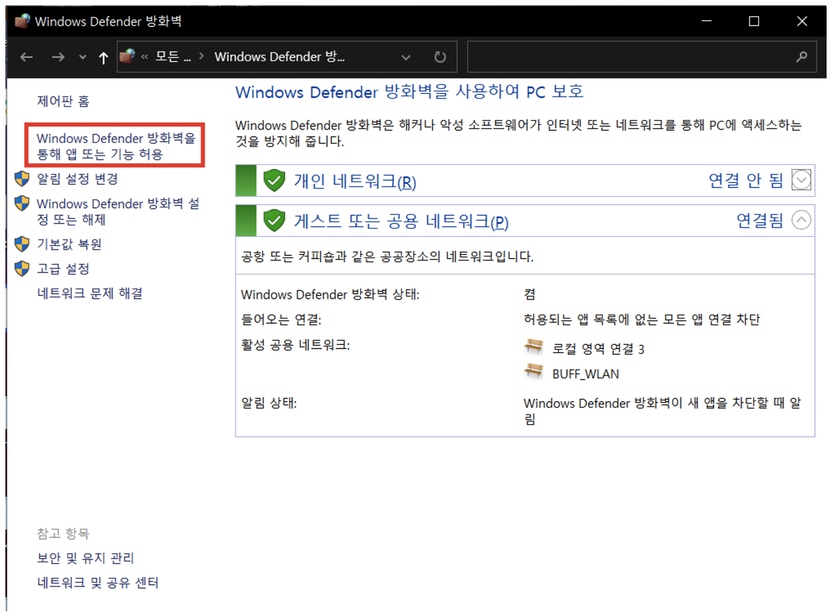The height and width of the screenshot is (616, 840).
Task: Click the 연결됨 status text
Action: click(760, 221)
